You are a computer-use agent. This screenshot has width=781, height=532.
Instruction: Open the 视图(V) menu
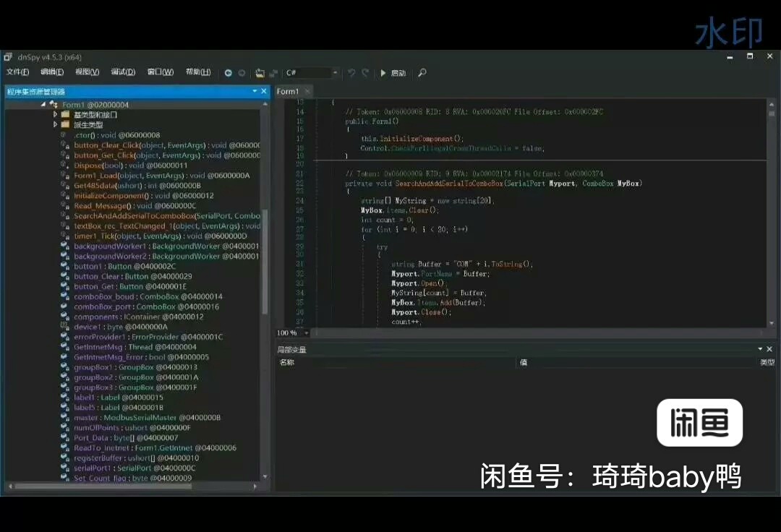click(88, 72)
